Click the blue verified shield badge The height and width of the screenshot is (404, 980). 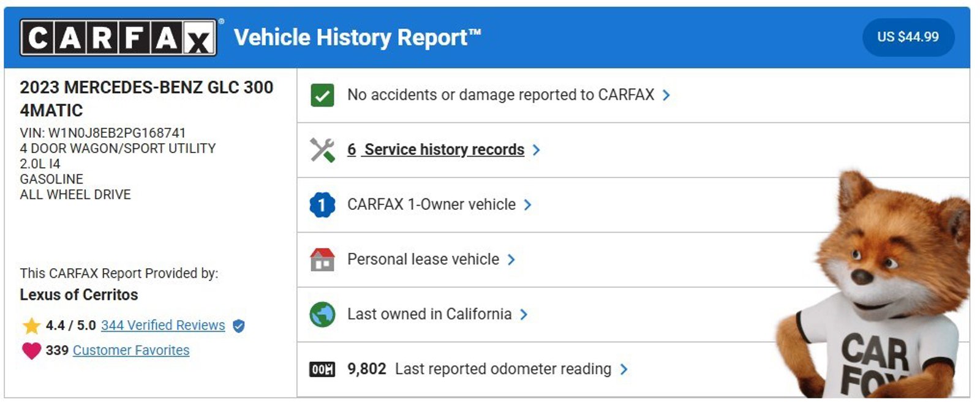(x=239, y=326)
